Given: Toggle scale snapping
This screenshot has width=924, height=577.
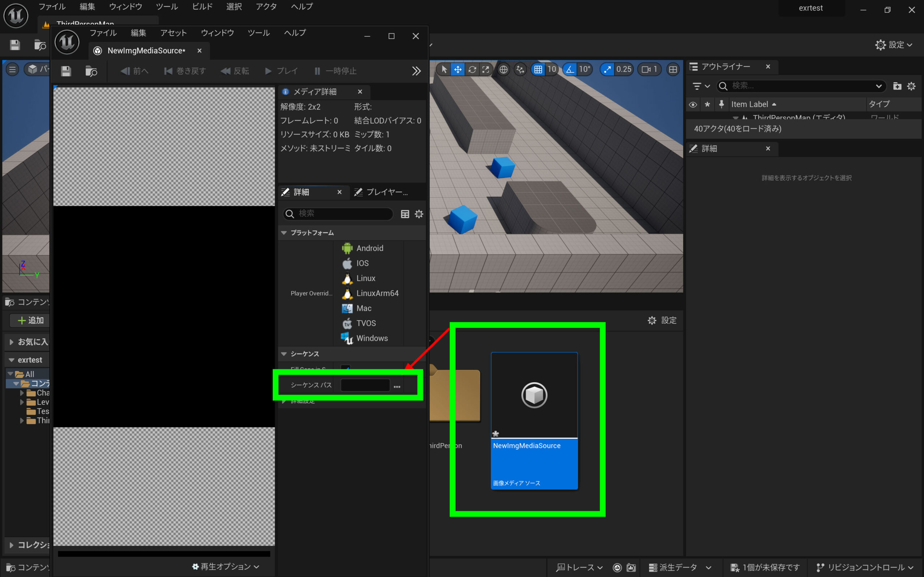Looking at the screenshot, I should pos(607,70).
